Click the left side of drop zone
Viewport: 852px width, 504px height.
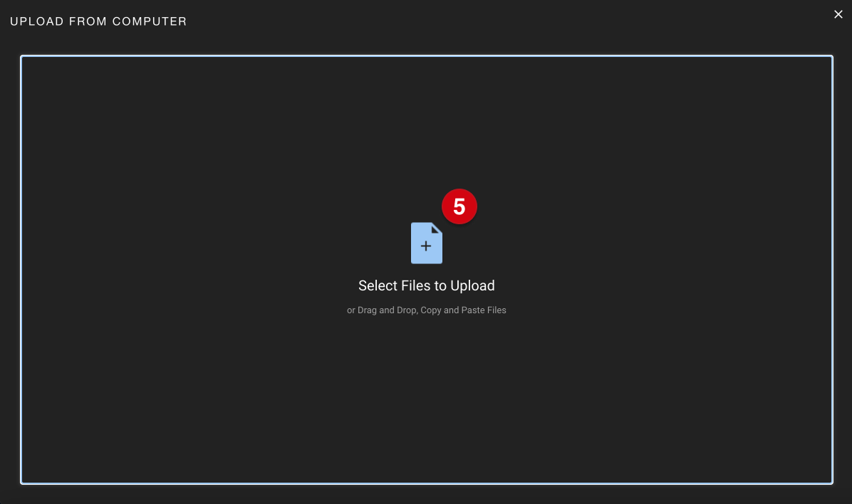(163, 269)
